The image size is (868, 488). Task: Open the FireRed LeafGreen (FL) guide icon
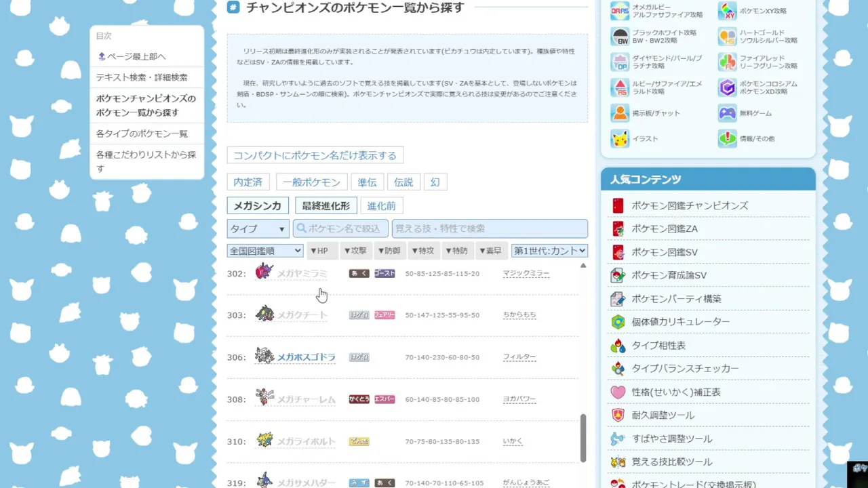728,62
